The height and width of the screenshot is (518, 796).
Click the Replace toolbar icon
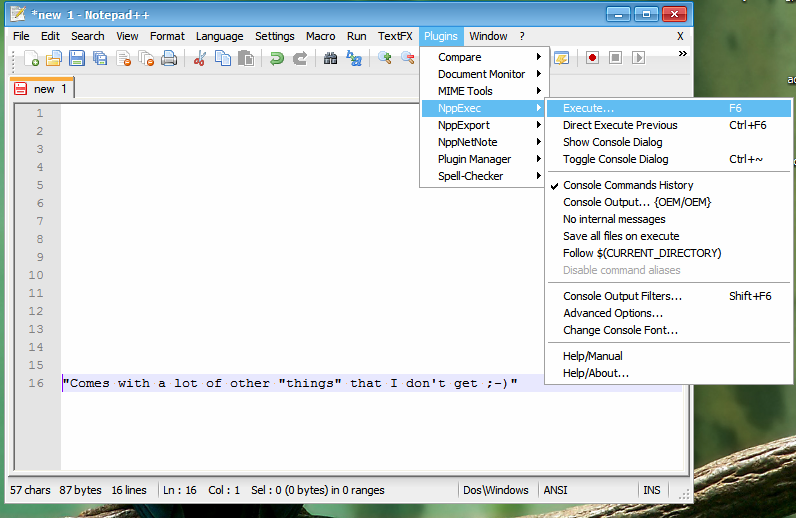click(x=354, y=58)
